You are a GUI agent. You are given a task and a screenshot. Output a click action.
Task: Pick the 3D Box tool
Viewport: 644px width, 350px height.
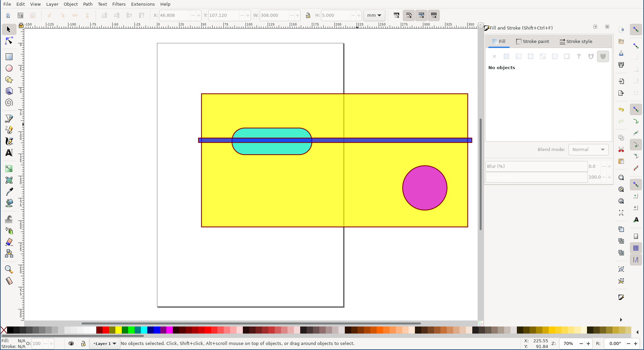coord(9,91)
